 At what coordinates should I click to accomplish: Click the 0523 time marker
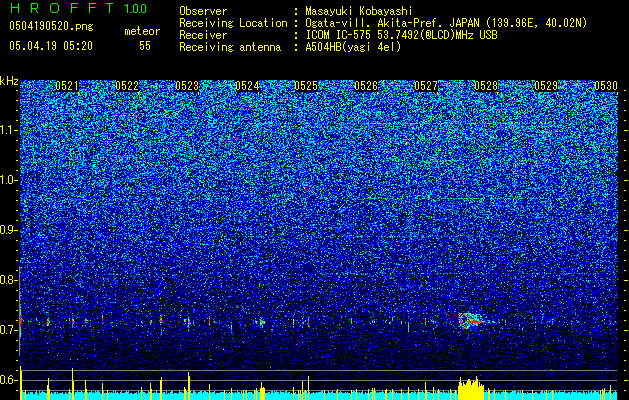187,86
